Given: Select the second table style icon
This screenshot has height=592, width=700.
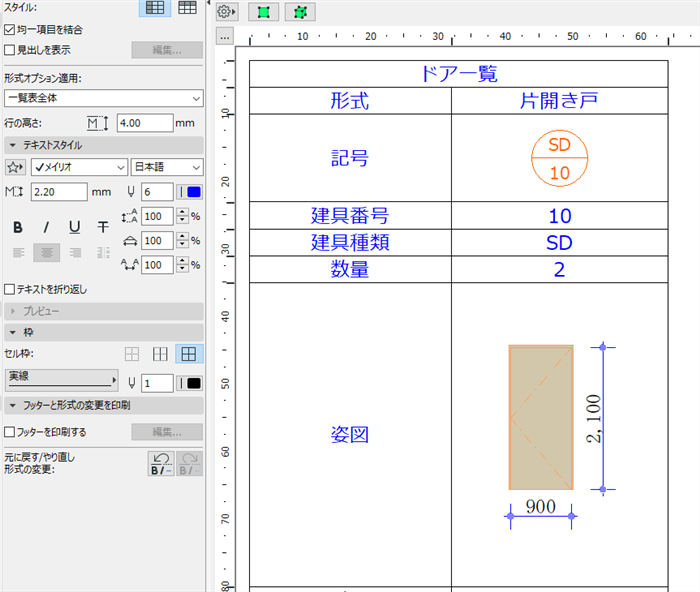Looking at the screenshot, I should pyautogui.click(x=187, y=8).
